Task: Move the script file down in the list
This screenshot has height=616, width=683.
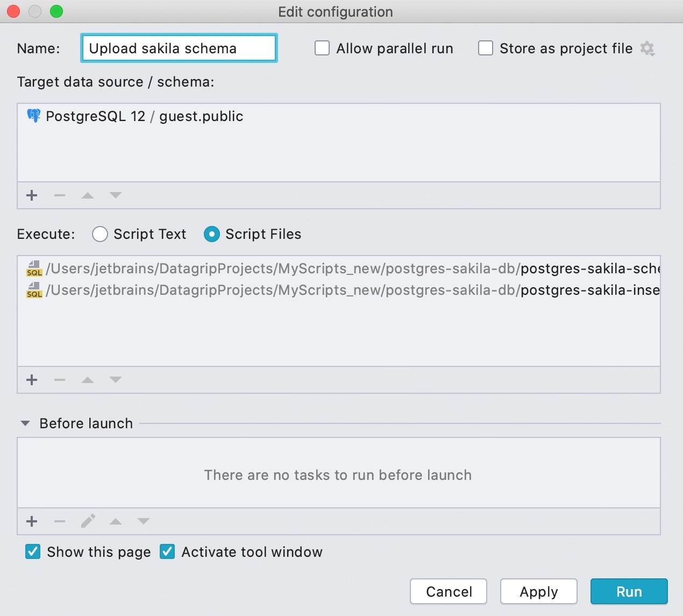Action: (116, 380)
